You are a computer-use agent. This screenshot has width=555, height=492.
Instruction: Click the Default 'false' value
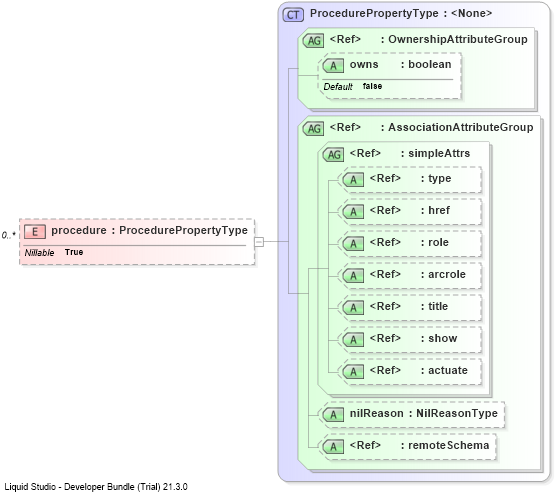point(372,86)
